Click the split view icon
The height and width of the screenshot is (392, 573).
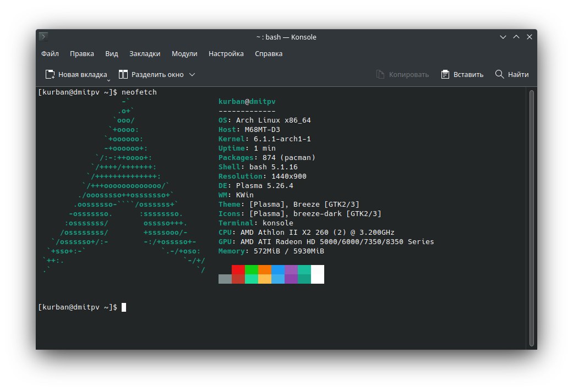123,74
